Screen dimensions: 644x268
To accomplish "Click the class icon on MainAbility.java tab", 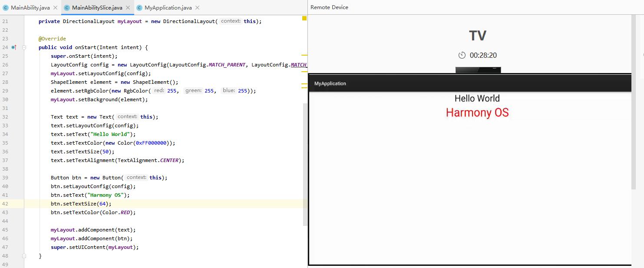I will (x=5, y=7).
